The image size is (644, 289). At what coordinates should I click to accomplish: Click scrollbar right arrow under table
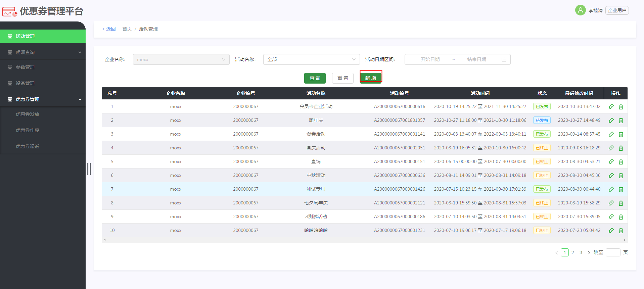(625, 240)
